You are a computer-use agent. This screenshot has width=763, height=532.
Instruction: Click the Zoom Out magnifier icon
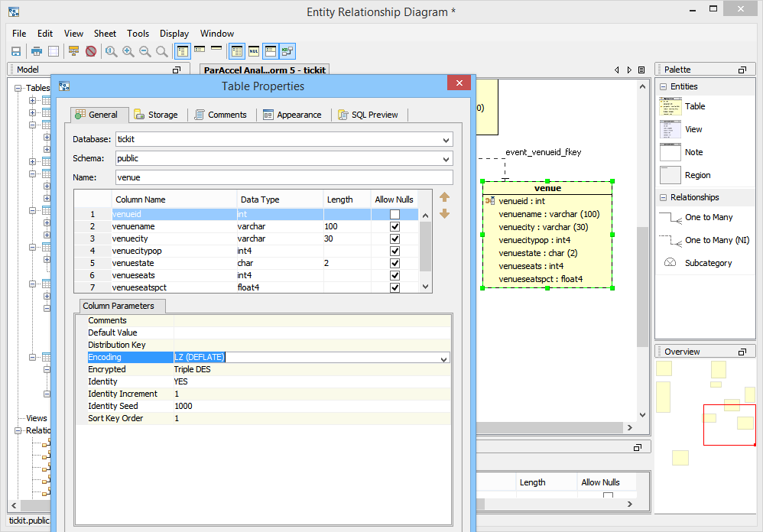tap(144, 51)
